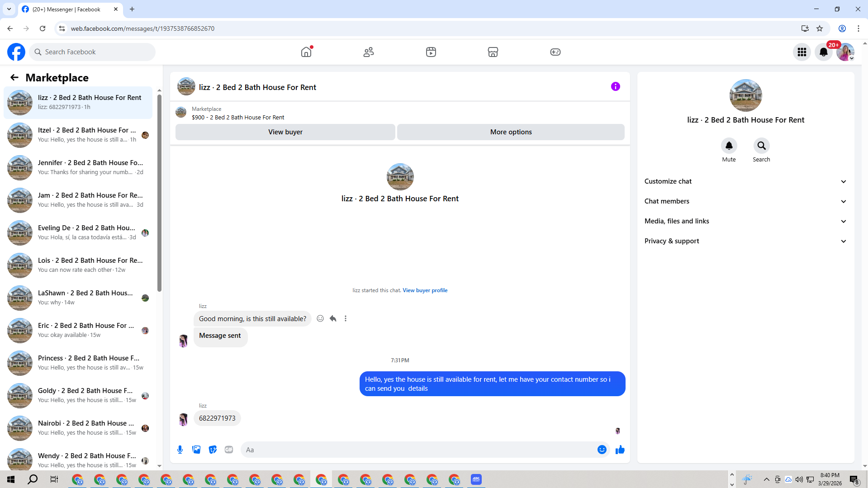Open the Chrome menu three dots

859,28
